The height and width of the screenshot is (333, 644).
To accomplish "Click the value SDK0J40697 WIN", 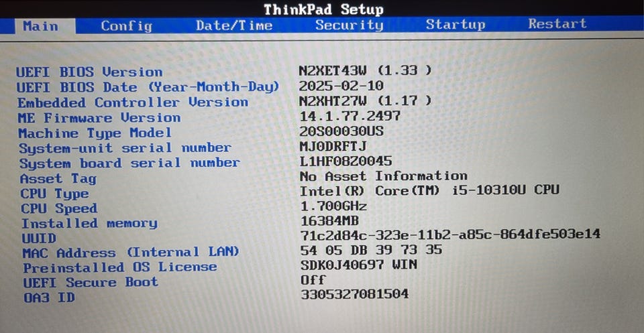I will pos(358,265).
